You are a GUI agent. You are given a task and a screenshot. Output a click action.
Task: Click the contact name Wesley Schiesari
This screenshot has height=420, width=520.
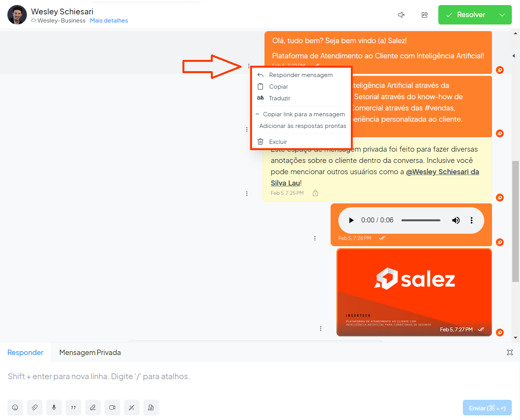62,12
